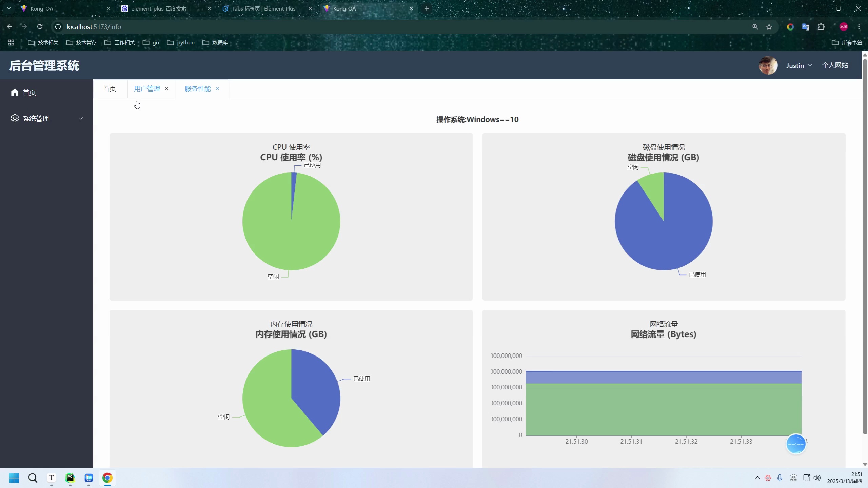The image size is (868, 488).
Task: Reload the page with refresh icon
Action: pos(40,27)
